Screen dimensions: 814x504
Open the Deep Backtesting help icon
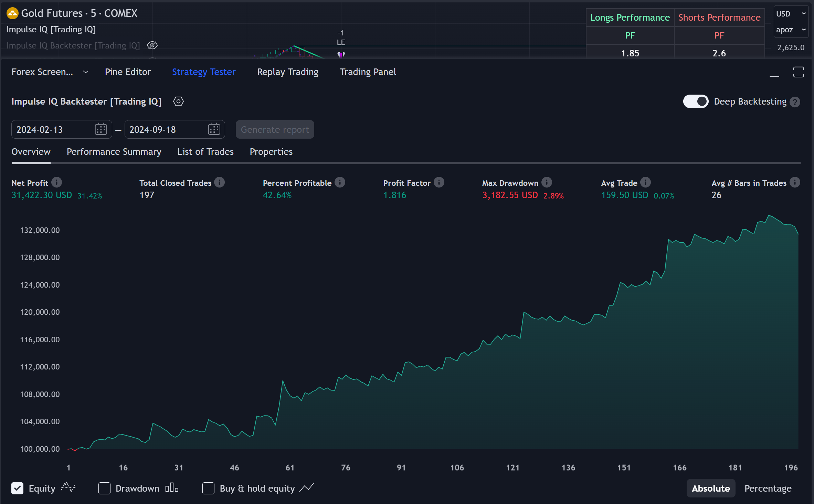795,102
